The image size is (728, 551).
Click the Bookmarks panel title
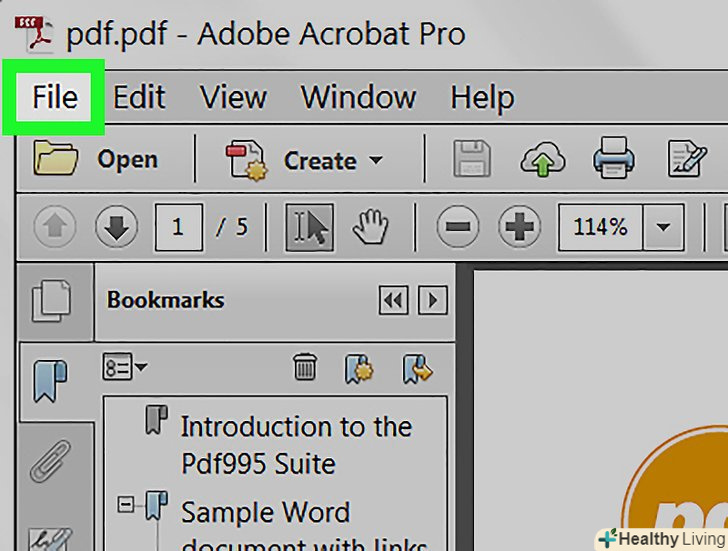(x=166, y=300)
